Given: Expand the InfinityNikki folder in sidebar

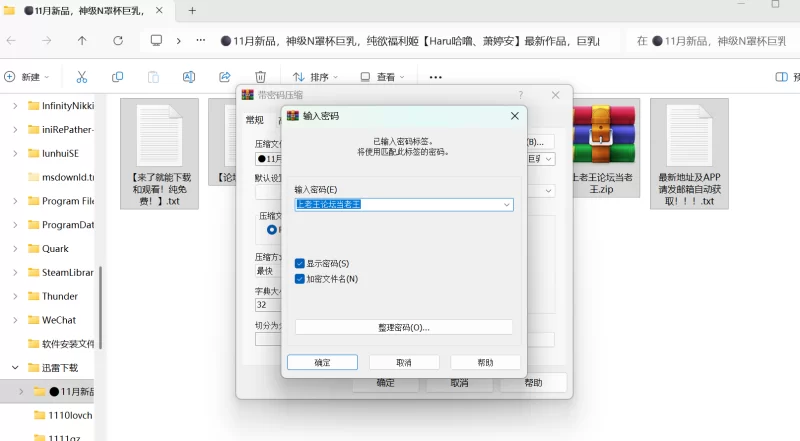Looking at the screenshot, I should 14,105.
